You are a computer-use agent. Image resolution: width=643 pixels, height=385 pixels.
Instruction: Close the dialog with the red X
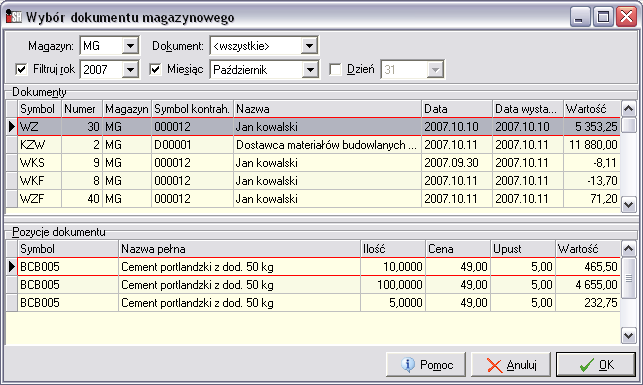(x=627, y=17)
